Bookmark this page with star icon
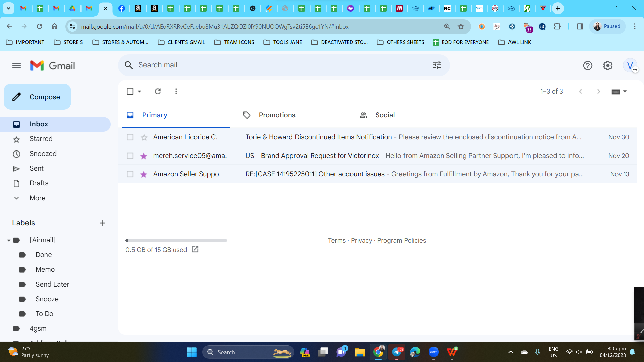The height and width of the screenshot is (362, 644). [x=461, y=26]
